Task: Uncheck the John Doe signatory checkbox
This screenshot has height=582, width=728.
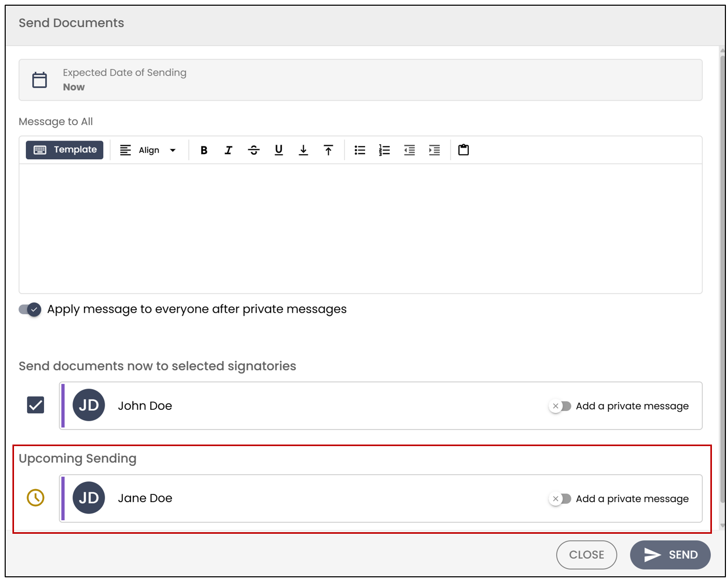Action: (36, 405)
